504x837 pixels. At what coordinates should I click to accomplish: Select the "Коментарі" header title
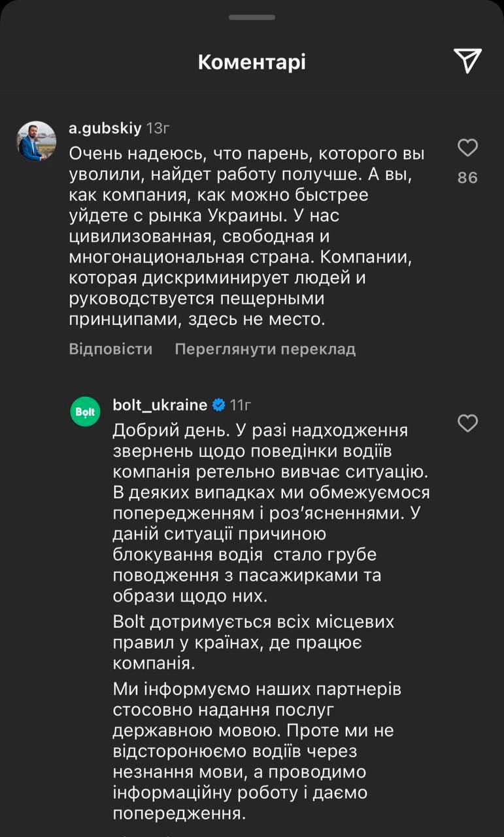251,61
